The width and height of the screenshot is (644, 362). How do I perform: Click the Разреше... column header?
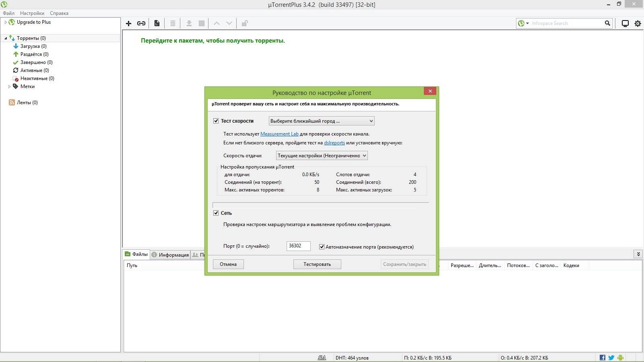pyautogui.click(x=462, y=265)
